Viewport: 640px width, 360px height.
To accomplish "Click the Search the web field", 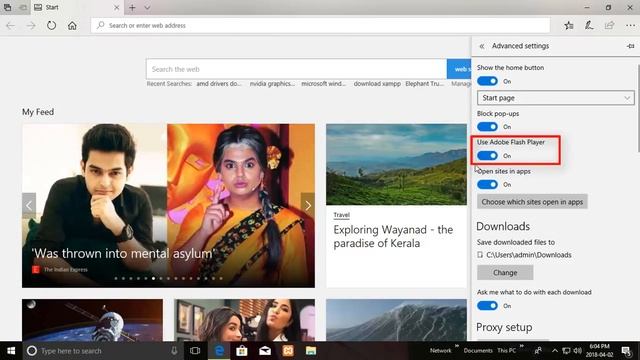I will click(296, 69).
